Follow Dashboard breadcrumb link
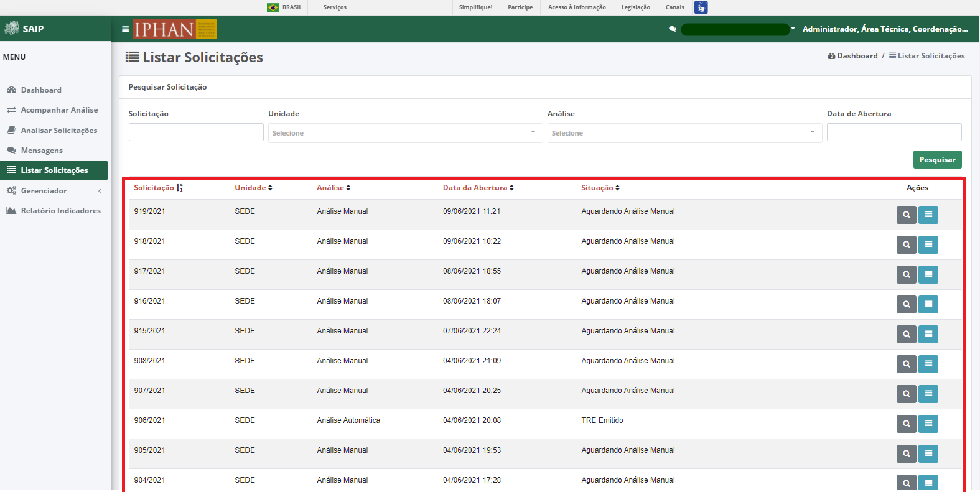980x492 pixels. tap(852, 56)
